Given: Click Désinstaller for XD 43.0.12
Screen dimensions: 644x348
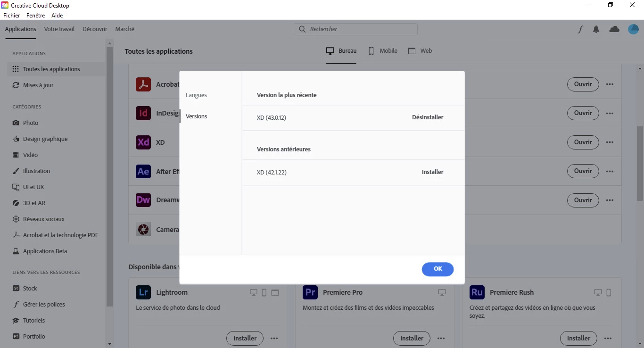Looking at the screenshot, I should pyautogui.click(x=428, y=117).
